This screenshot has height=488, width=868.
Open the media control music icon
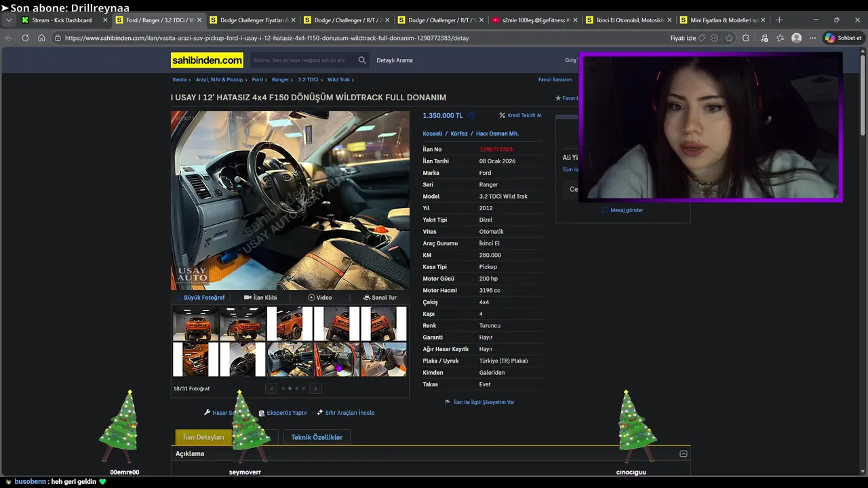point(764,38)
